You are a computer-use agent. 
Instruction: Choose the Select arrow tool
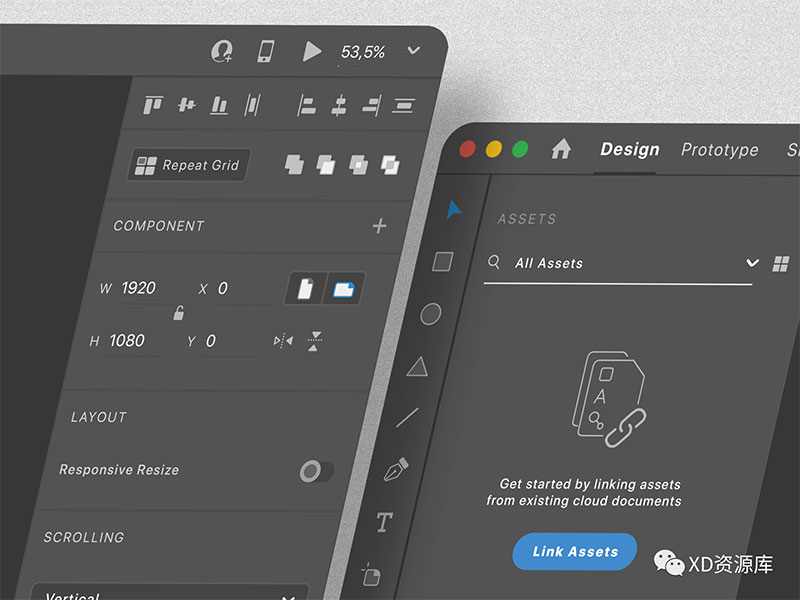pos(453,210)
